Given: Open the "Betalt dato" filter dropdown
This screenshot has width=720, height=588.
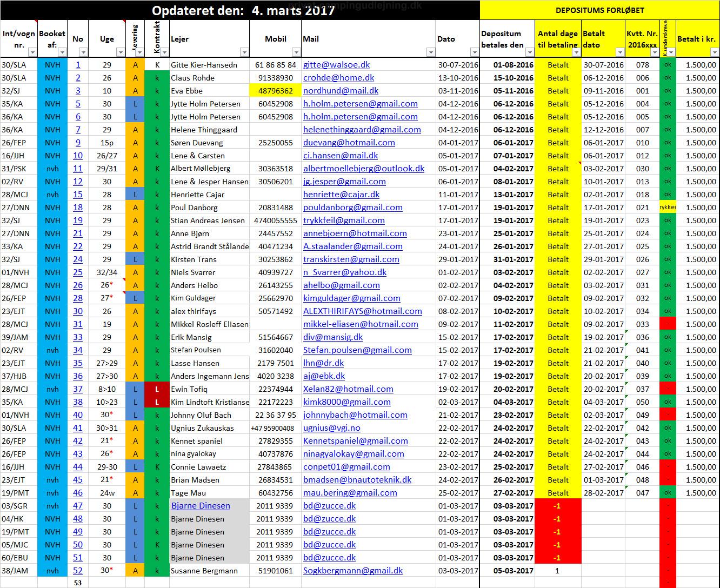Looking at the screenshot, I should click(619, 52).
